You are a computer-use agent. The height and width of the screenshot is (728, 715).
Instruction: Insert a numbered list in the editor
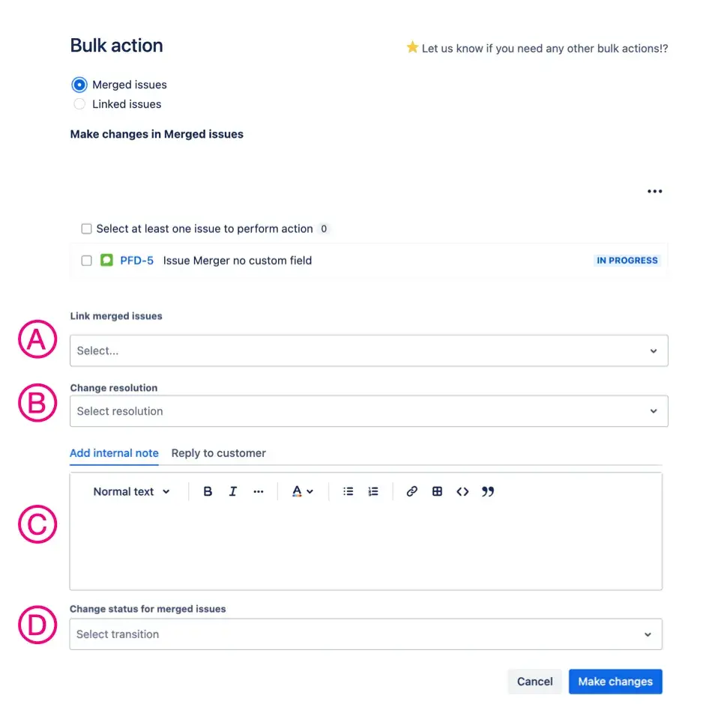[373, 491]
